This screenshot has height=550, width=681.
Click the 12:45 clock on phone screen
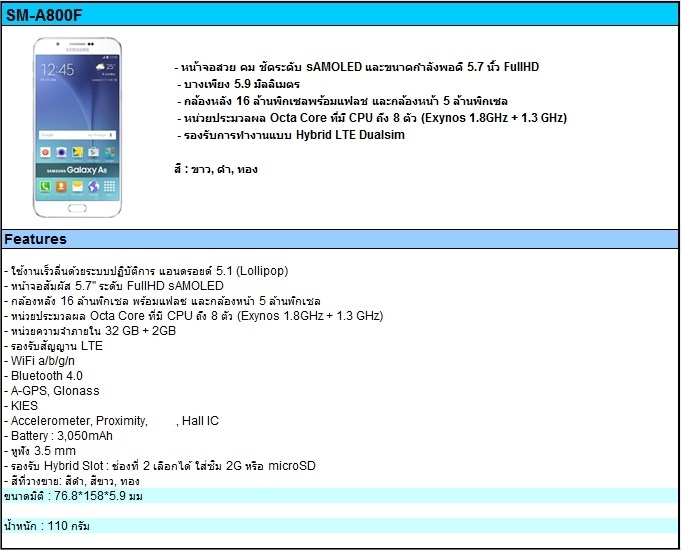pyautogui.click(x=57, y=70)
